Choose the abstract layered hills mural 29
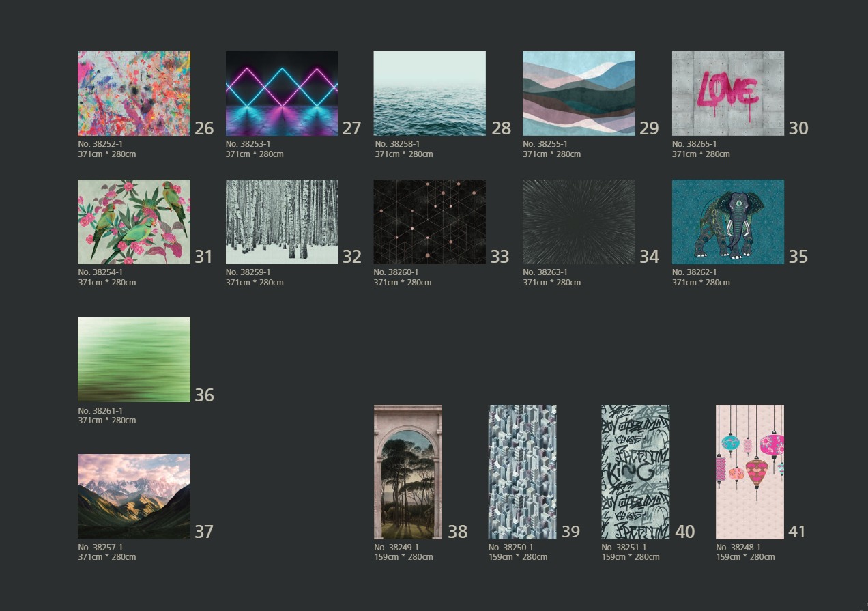Screen dimensions: 868x611 click(579, 94)
